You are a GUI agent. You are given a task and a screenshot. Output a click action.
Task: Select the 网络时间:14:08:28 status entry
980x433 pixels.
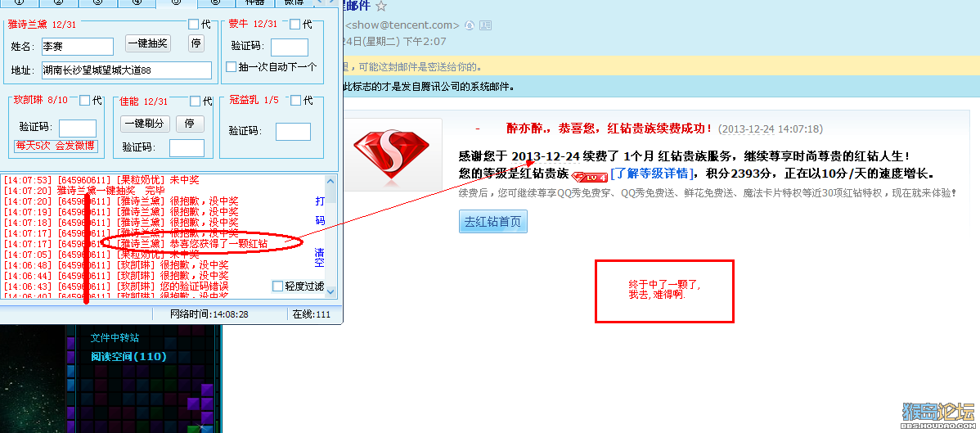[x=209, y=314]
